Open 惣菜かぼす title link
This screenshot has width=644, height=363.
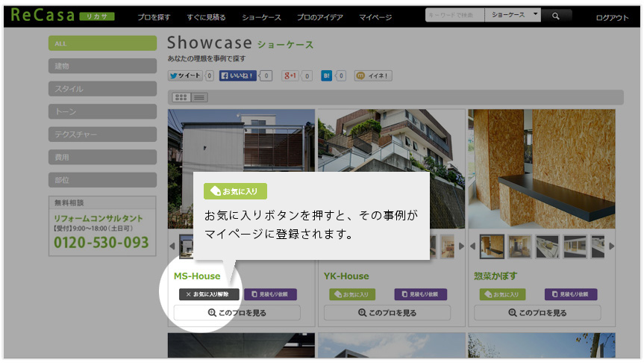click(x=495, y=276)
